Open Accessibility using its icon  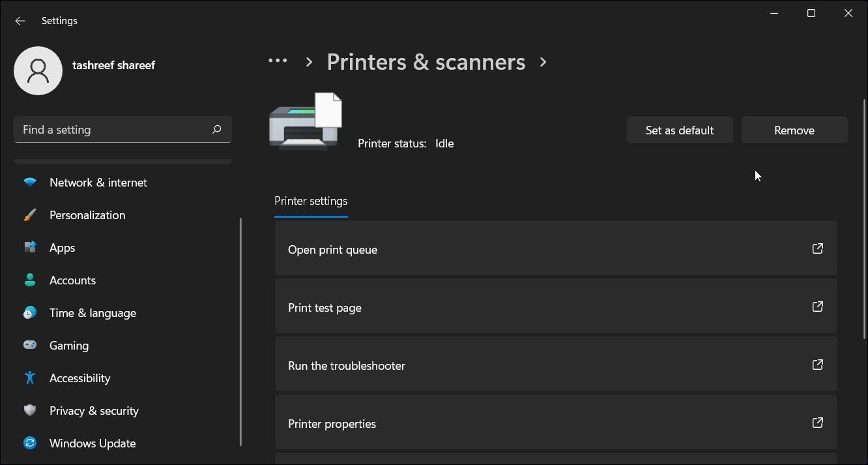30,378
